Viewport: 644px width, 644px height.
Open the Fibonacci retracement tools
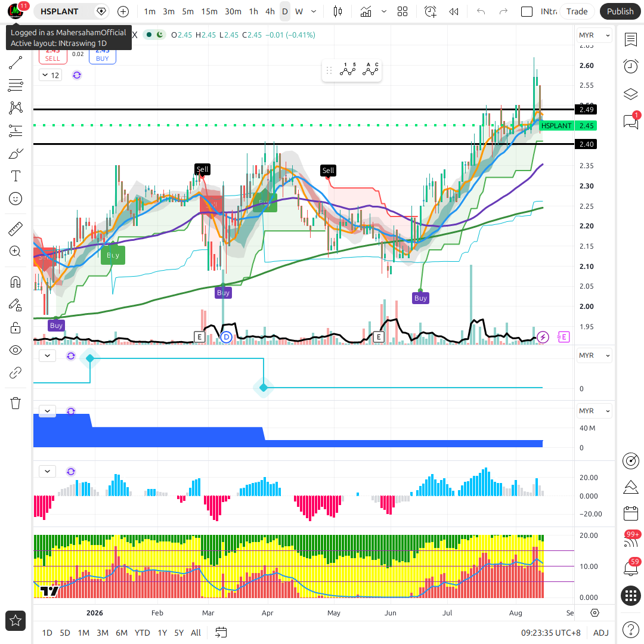(x=16, y=85)
